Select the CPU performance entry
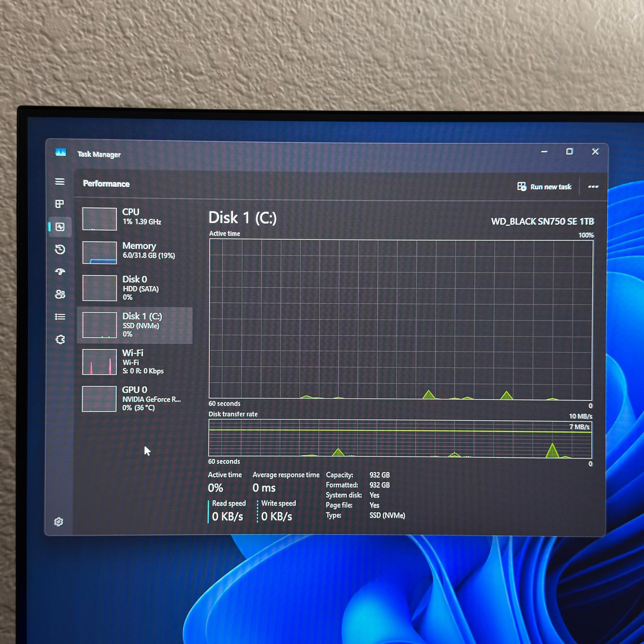644x644 pixels. click(135, 219)
